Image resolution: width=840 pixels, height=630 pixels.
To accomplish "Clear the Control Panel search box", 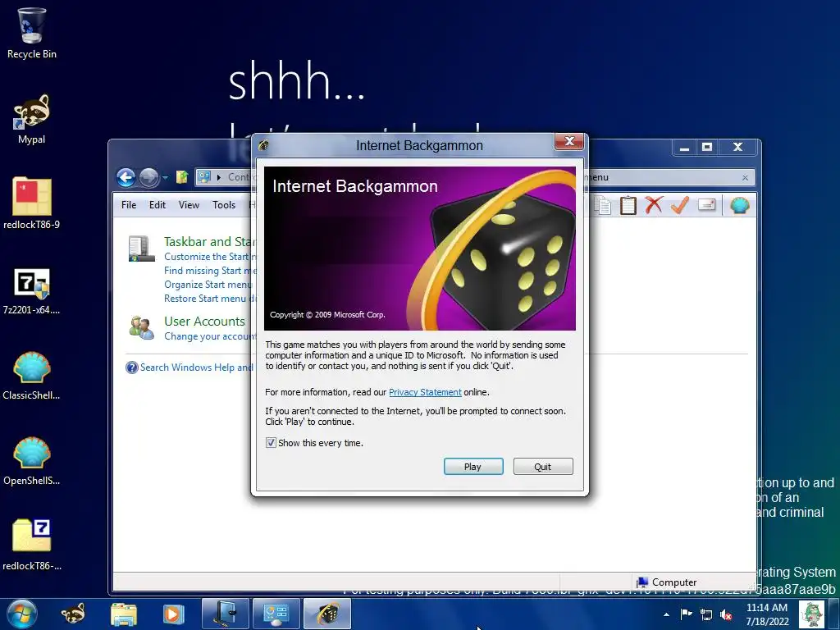I will 745,177.
